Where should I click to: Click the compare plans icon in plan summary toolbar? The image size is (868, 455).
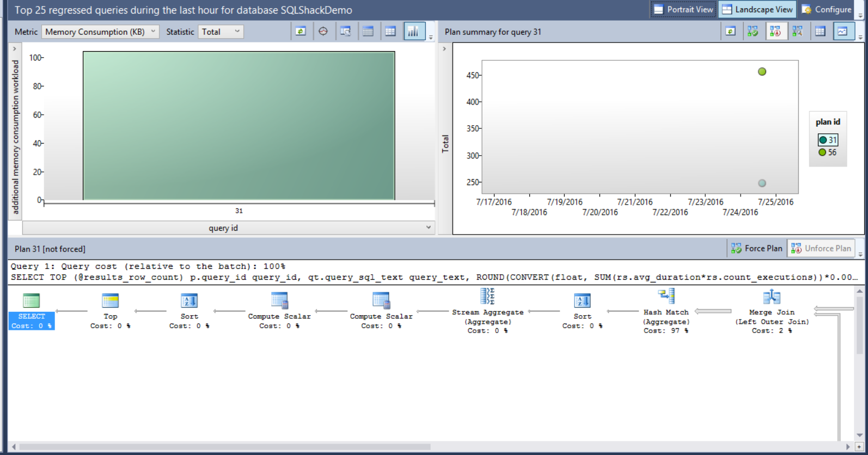(798, 32)
